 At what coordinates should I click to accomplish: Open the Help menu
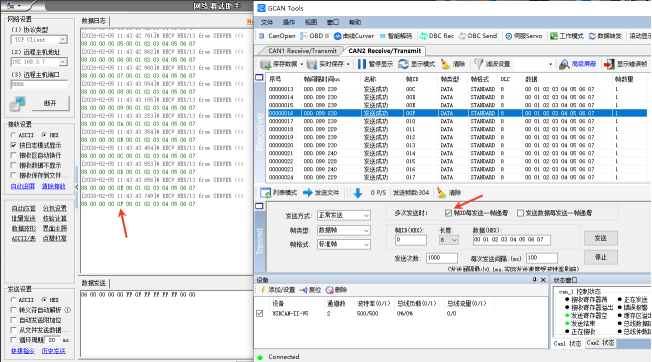(x=355, y=22)
